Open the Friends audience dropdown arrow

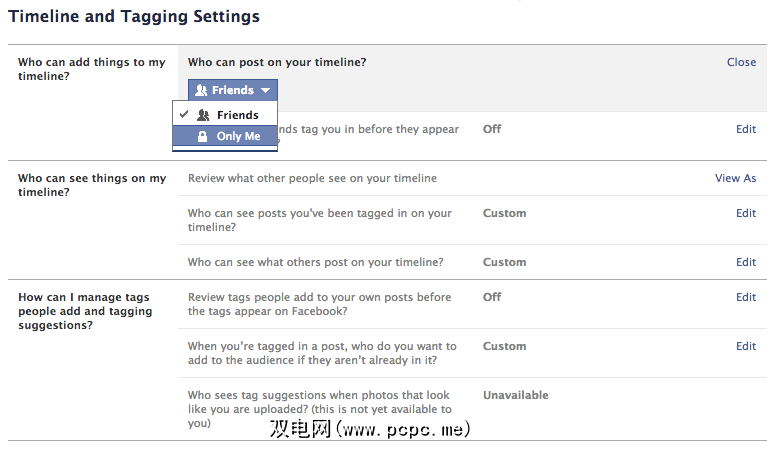click(x=265, y=90)
